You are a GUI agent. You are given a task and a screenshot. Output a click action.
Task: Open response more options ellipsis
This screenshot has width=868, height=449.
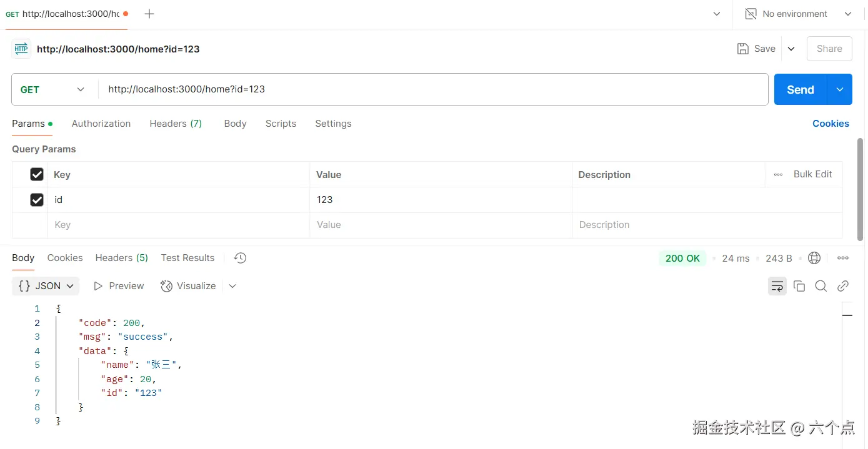[843, 258]
